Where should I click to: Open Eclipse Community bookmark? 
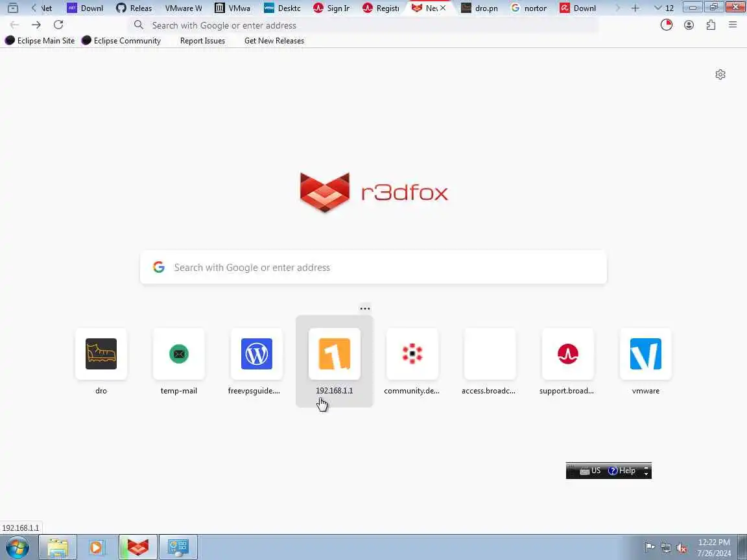[121, 40]
